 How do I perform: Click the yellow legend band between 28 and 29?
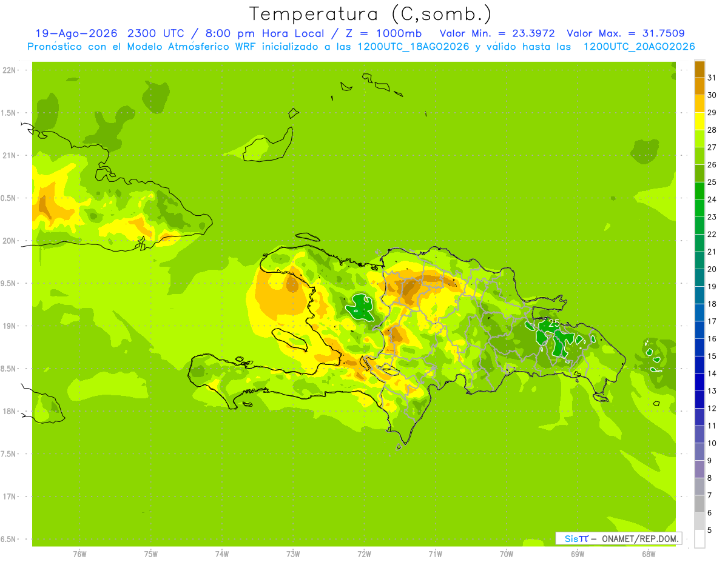point(699,121)
